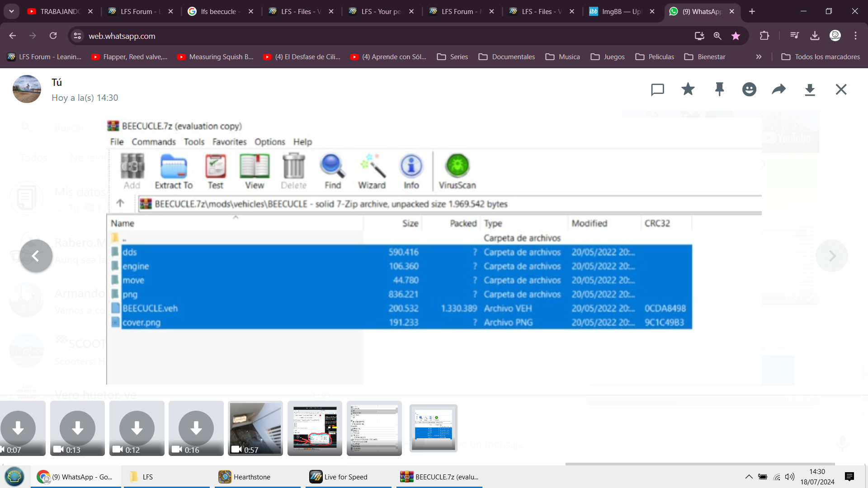Expand the Bienestar bookmark folder
The width and height of the screenshot is (868, 488).
(x=705, y=56)
